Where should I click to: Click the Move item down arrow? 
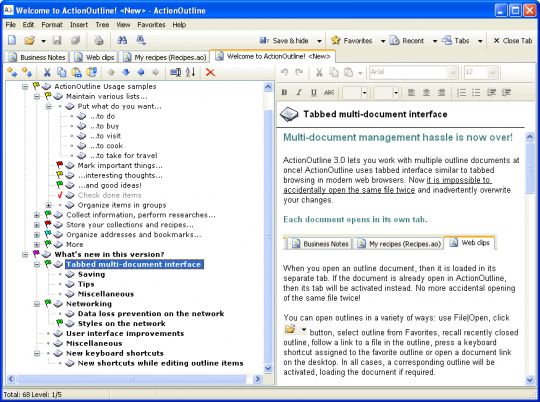click(x=126, y=72)
